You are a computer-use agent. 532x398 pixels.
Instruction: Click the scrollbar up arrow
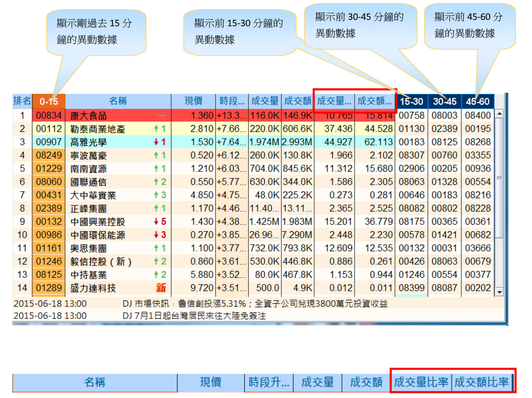click(499, 113)
